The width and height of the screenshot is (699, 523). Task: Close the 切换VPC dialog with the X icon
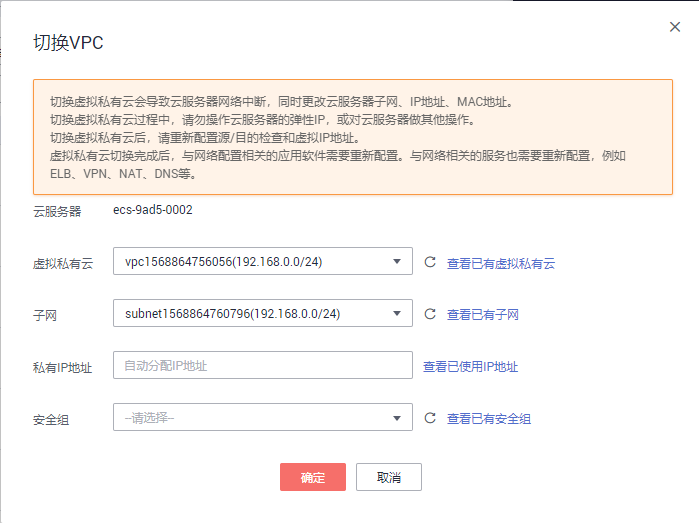pos(675,27)
